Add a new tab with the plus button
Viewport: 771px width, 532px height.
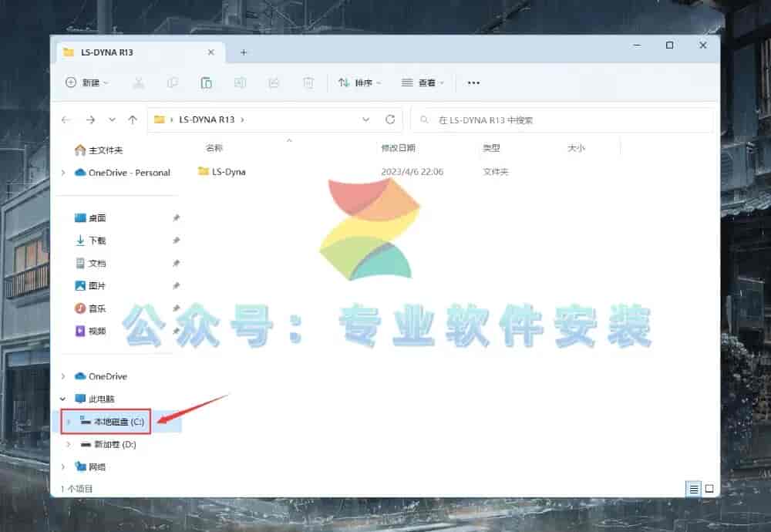click(244, 52)
